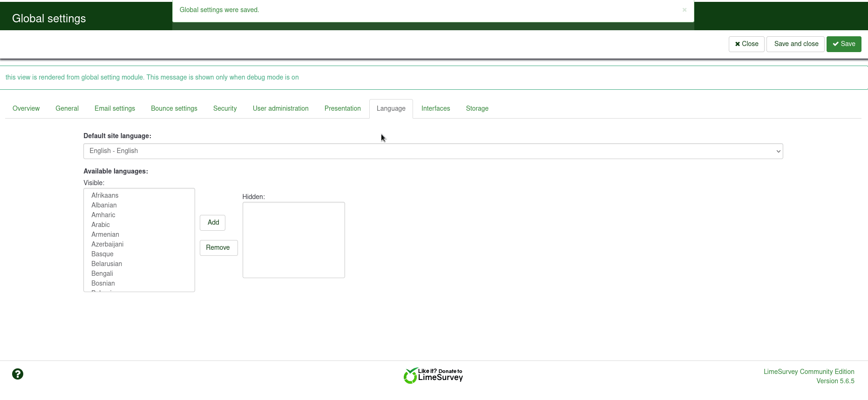Click the green Save button
The image size is (868, 400).
tap(843, 44)
